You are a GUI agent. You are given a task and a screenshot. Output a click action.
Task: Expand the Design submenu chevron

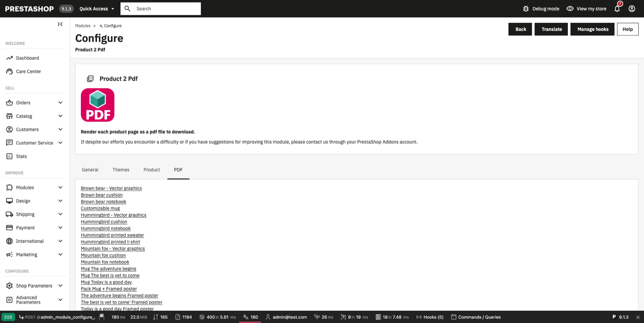(x=60, y=201)
